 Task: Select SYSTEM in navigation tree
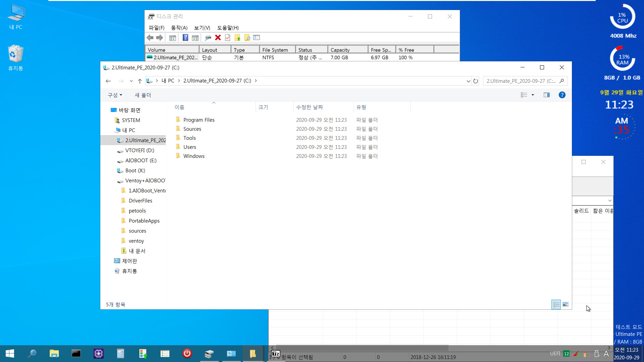pos(131,120)
